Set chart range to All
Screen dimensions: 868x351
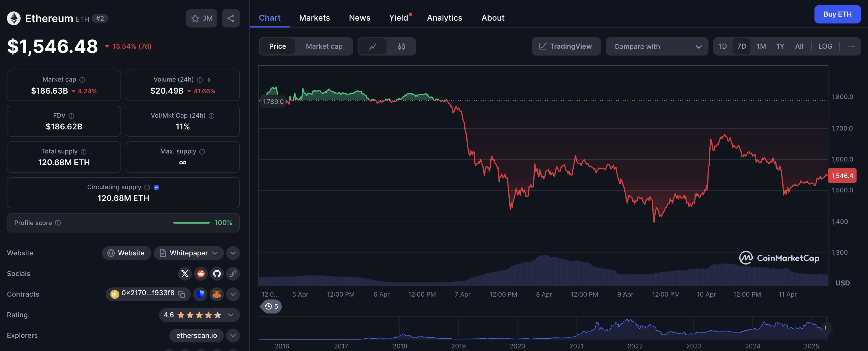click(799, 46)
